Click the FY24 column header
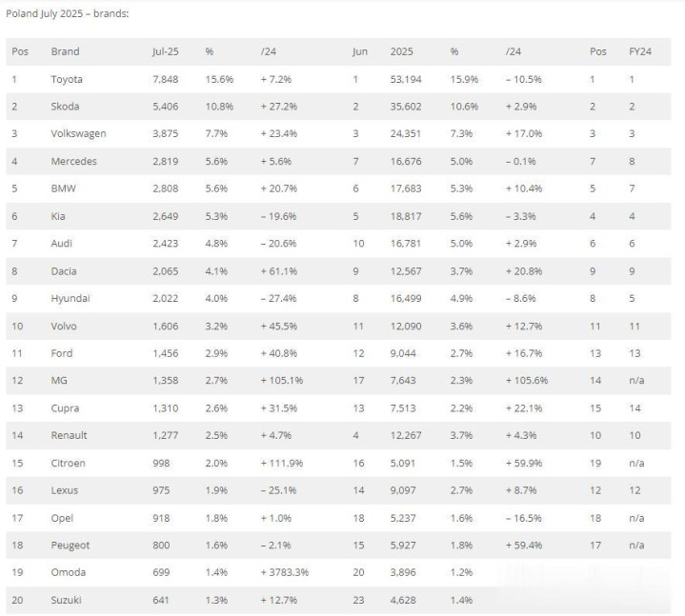The height and width of the screenshot is (616, 685). (x=640, y=51)
